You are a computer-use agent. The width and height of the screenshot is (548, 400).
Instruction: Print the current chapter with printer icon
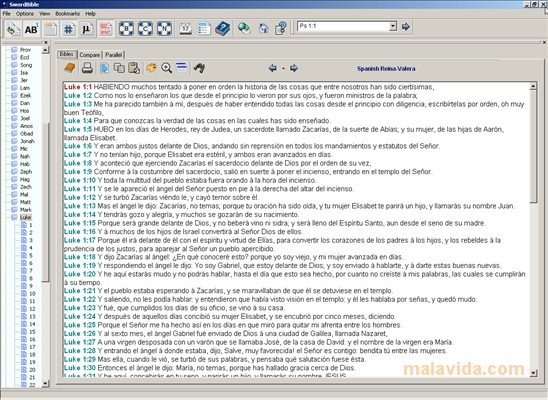coord(87,68)
